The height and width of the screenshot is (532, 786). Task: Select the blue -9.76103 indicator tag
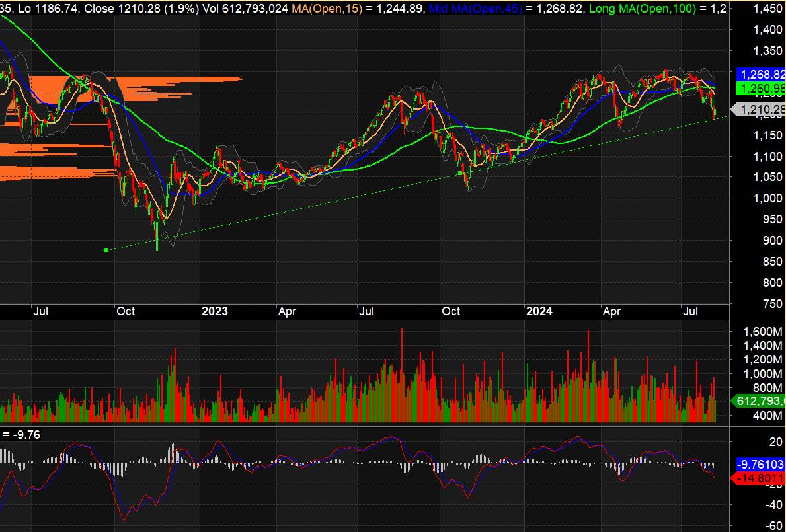coord(760,464)
